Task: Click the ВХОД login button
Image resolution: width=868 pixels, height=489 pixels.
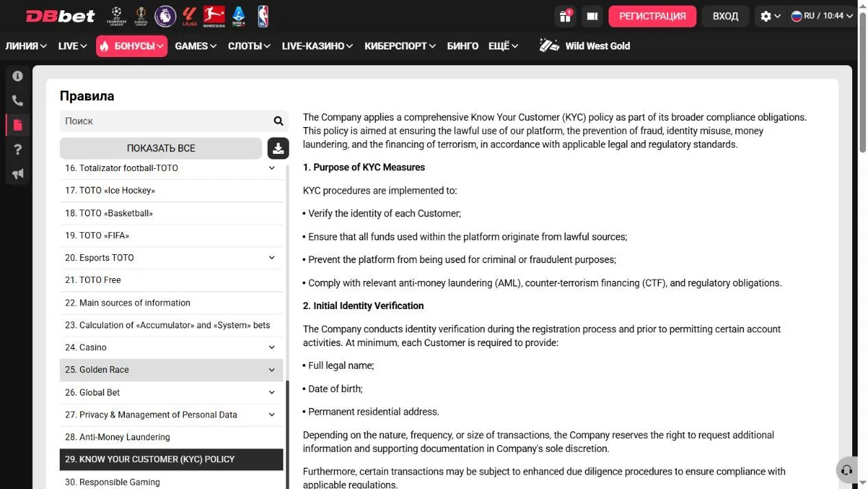Action: tap(725, 16)
